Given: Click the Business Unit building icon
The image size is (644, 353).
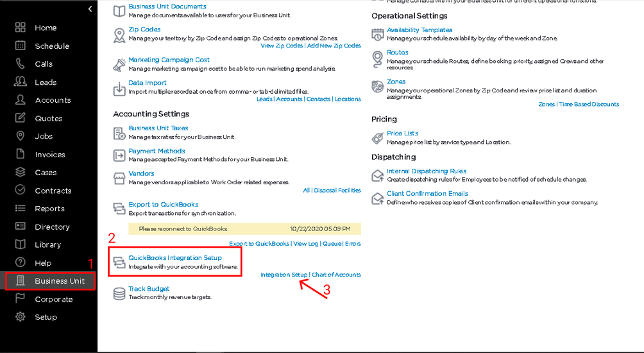Looking at the screenshot, I should [x=20, y=280].
